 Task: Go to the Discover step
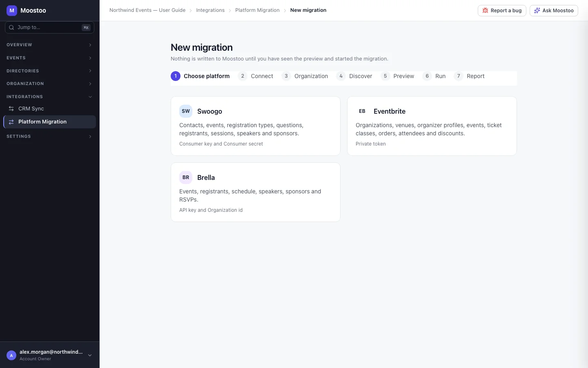coord(354,76)
